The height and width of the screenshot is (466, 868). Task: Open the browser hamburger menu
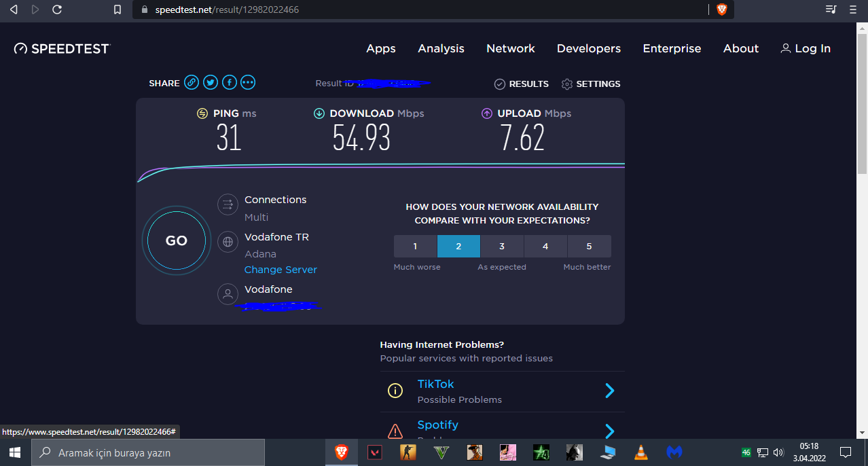point(853,10)
